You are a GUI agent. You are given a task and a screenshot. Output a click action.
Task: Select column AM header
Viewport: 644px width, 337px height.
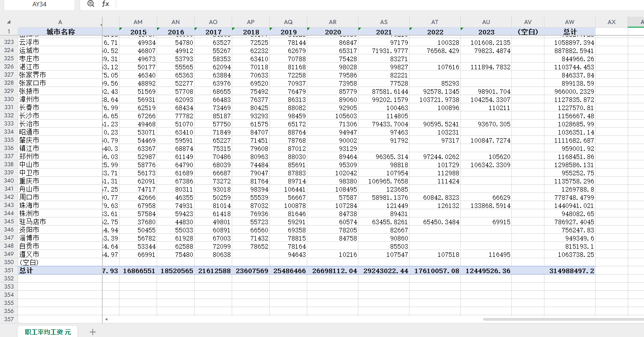tap(138, 22)
